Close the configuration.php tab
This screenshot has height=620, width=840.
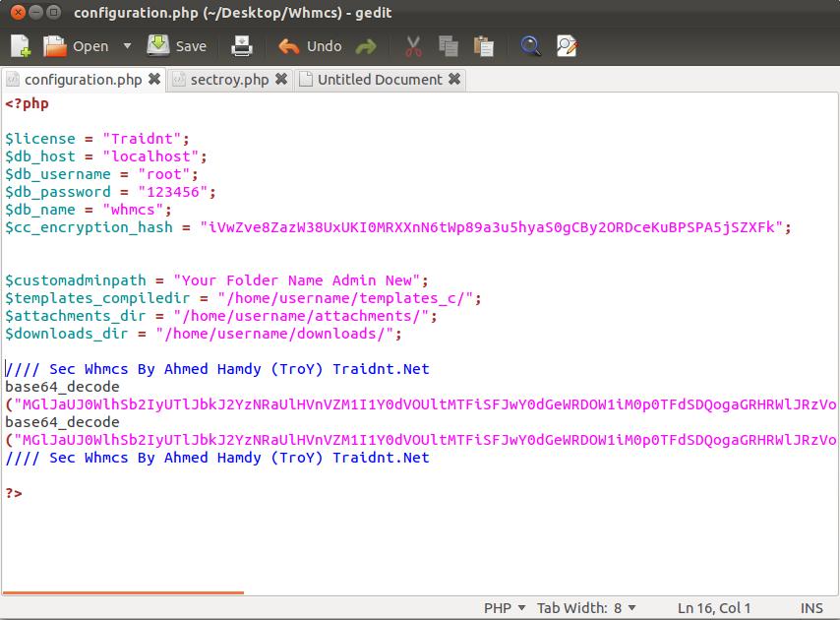pos(154,80)
